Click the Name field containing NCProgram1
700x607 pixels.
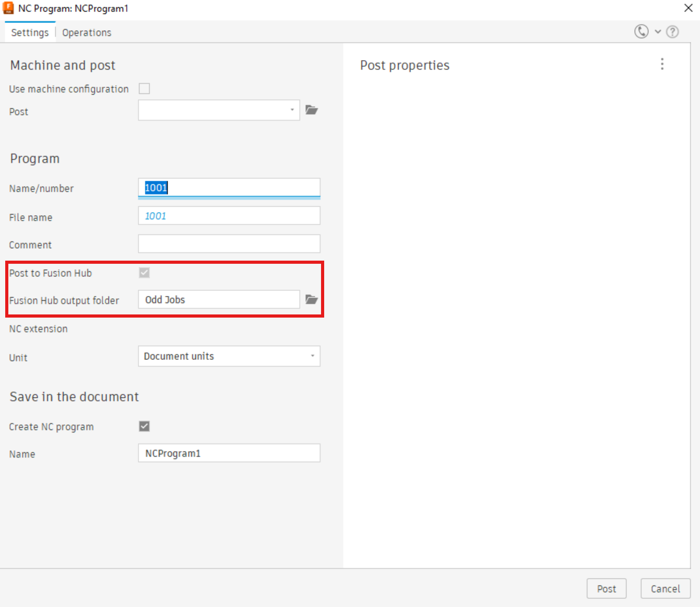pyautogui.click(x=229, y=453)
